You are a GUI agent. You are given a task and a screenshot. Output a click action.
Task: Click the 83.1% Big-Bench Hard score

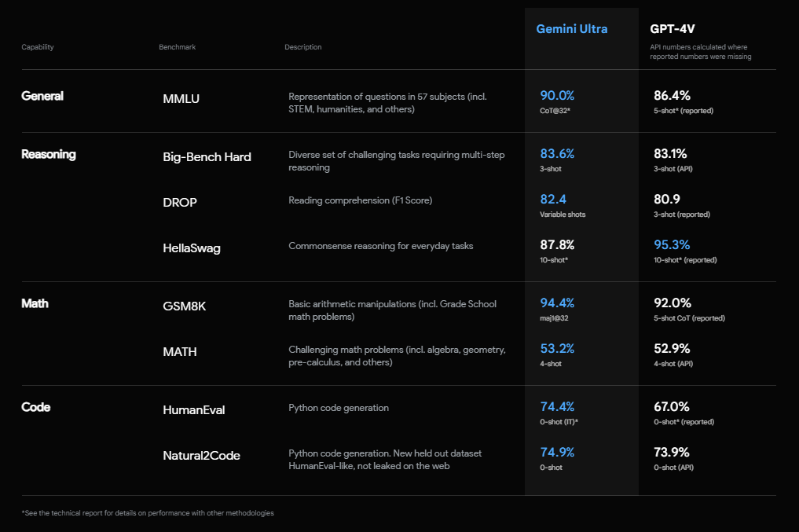pyautogui.click(x=670, y=153)
